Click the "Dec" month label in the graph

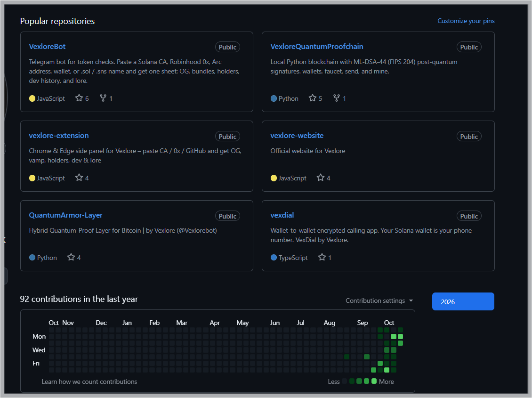pyautogui.click(x=101, y=323)
